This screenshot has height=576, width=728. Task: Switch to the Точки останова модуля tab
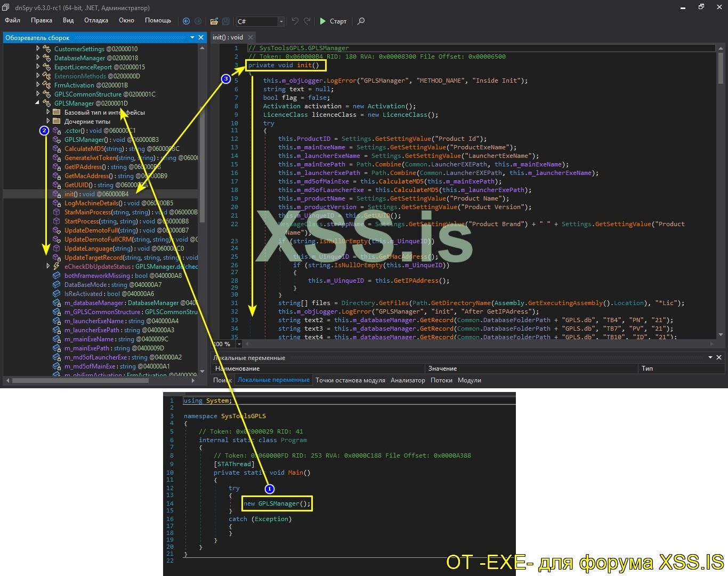click(350, 380)
